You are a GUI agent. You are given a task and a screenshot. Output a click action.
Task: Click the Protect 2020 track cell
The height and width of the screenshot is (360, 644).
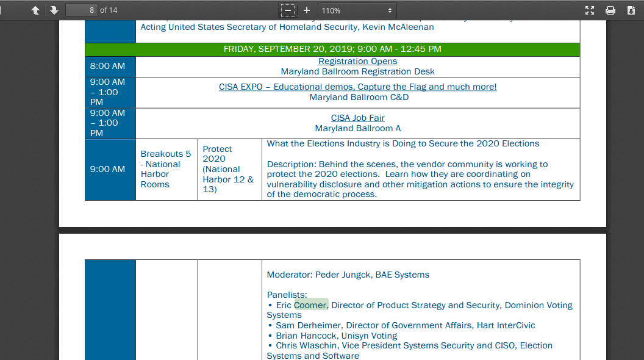point(229,169)
